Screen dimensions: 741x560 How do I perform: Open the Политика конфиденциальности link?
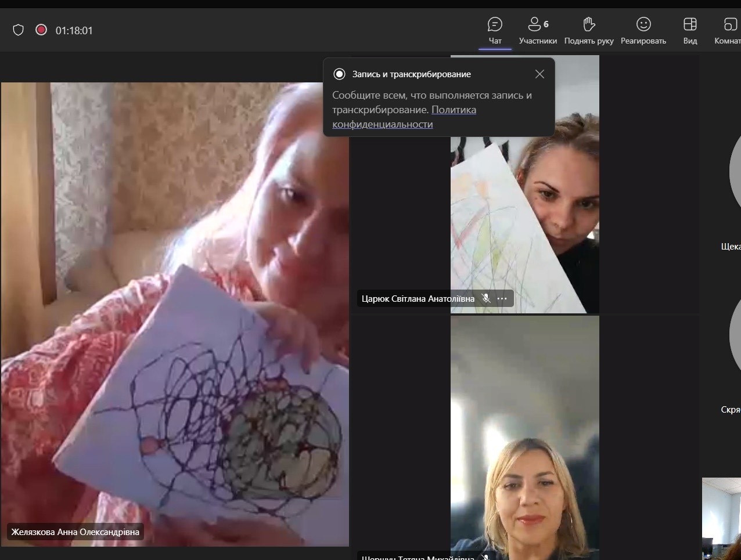(404, 117)
